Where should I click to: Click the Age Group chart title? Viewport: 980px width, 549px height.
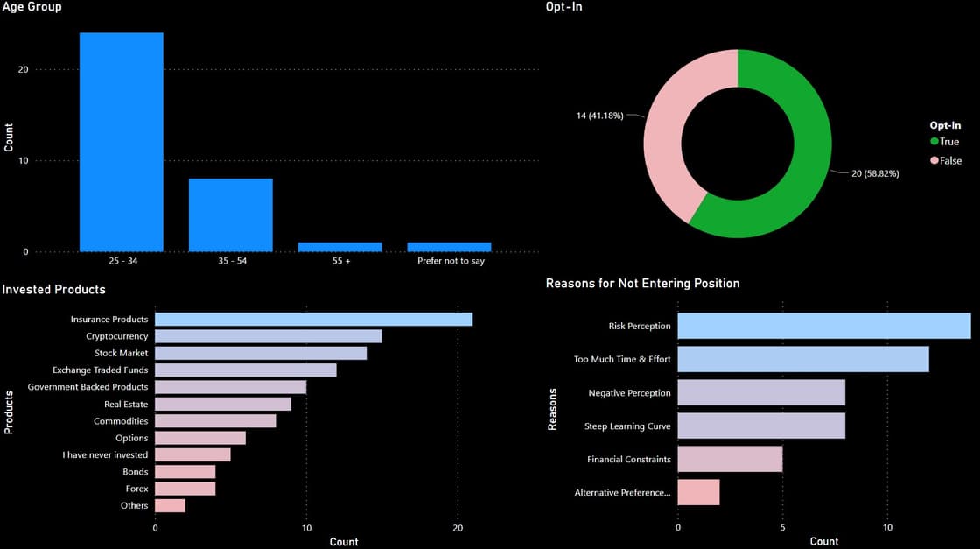(x=31, y=7)
